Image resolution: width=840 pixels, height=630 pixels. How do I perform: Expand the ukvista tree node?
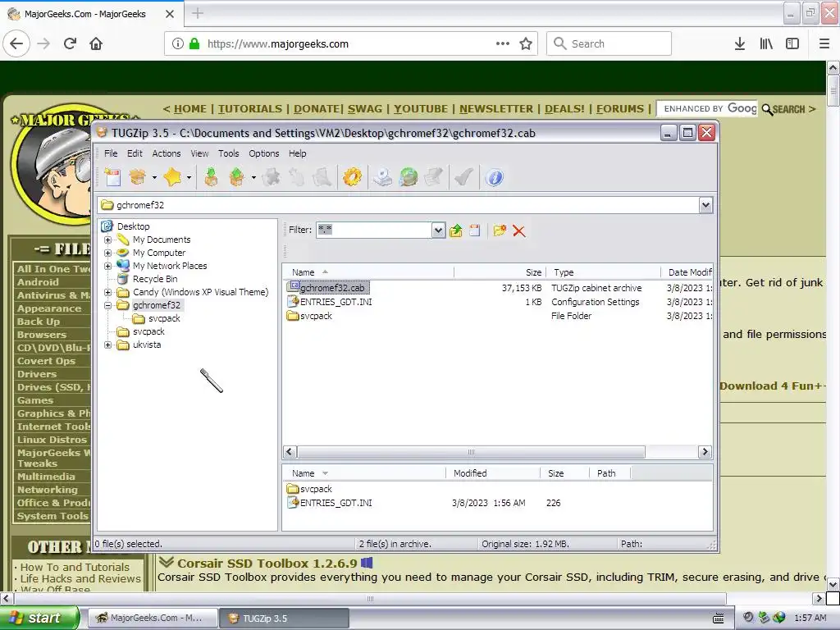[x=107, y=345]
